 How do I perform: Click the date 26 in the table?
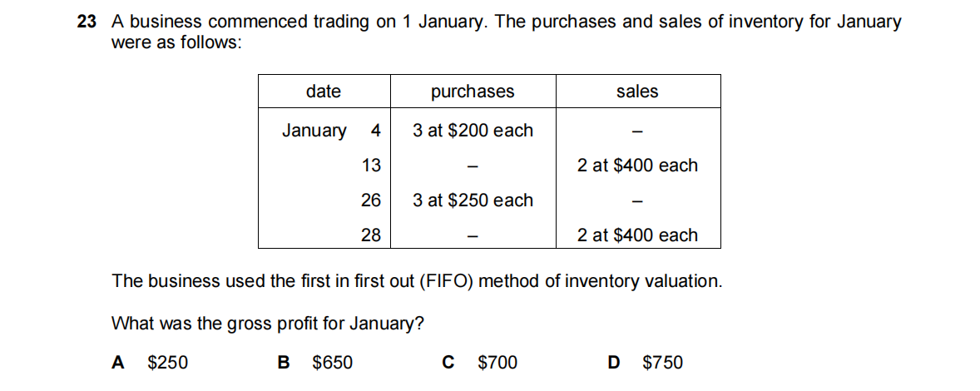371,200
